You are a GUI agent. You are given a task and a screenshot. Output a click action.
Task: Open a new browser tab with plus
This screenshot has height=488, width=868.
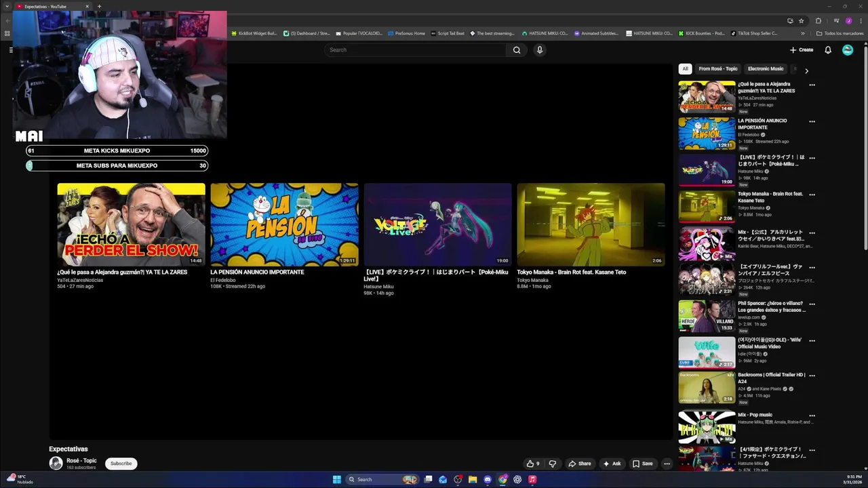coord(99,6)
